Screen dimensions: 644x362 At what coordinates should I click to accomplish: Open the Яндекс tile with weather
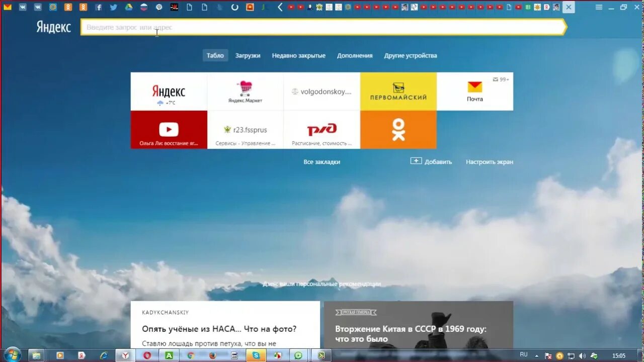coord(169,92)
